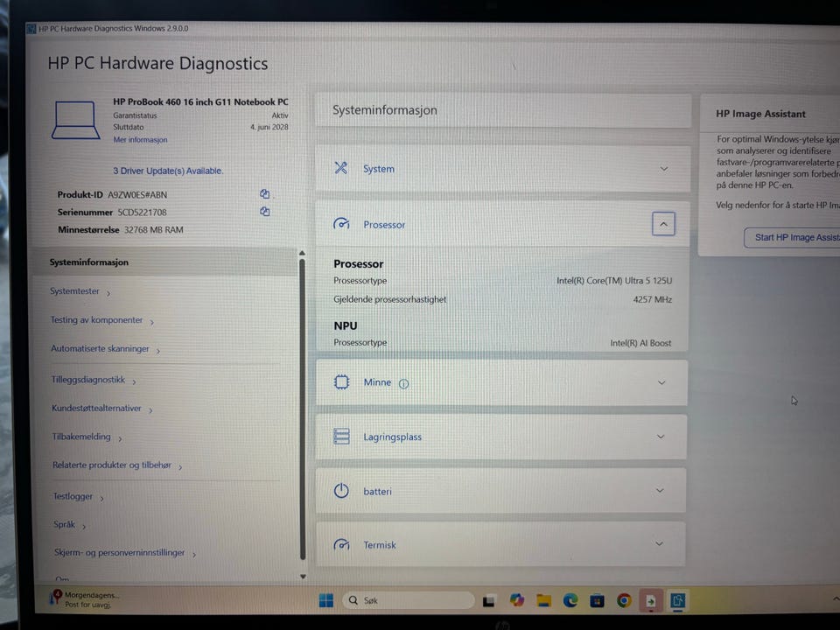Screen dimensions: 840x630
Task: Launch Copilot from the taskbar
Action: click(516, 600)
